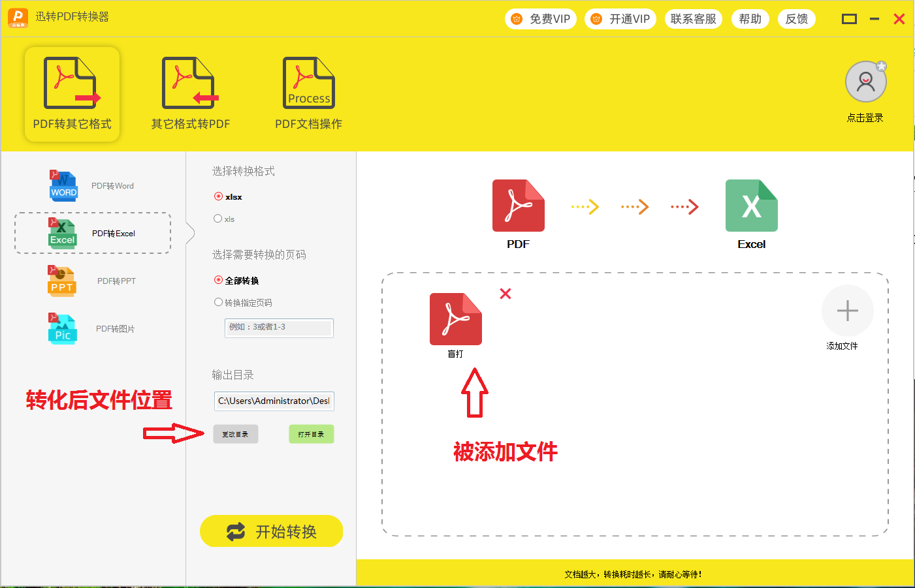Select the xls output format
This screenshot has width=915, height=588.
224,219
